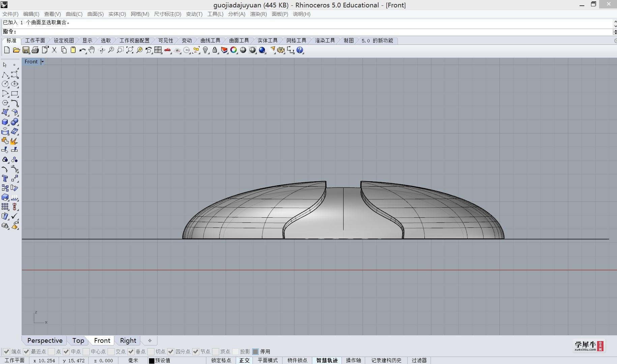
Task: Click the 工作平面 coordinate system status pane
Action: pyautogui.click(x=14, y=360)
